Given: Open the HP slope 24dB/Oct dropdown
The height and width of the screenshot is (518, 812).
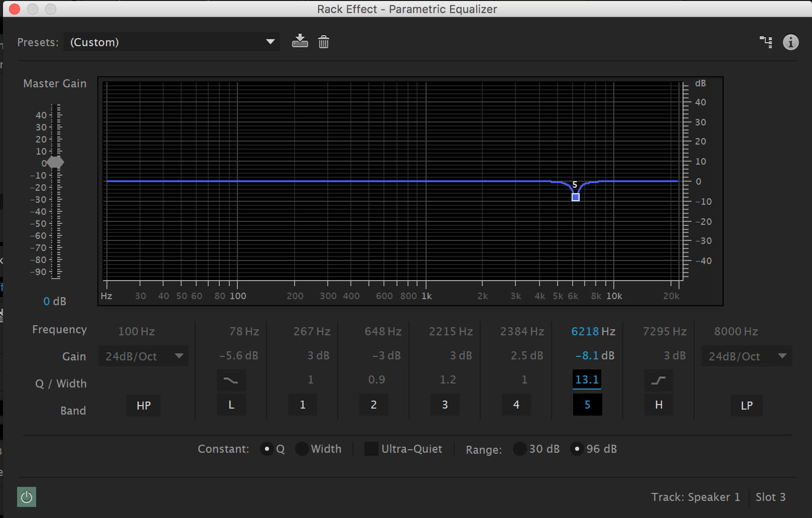Looking at the screenshot, I should tap(144, 356).
